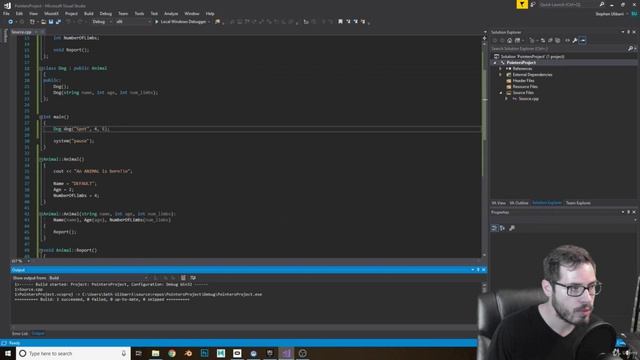The image size is (640, 360).
Task: Open the Team menu
Action: coord(123,13)
